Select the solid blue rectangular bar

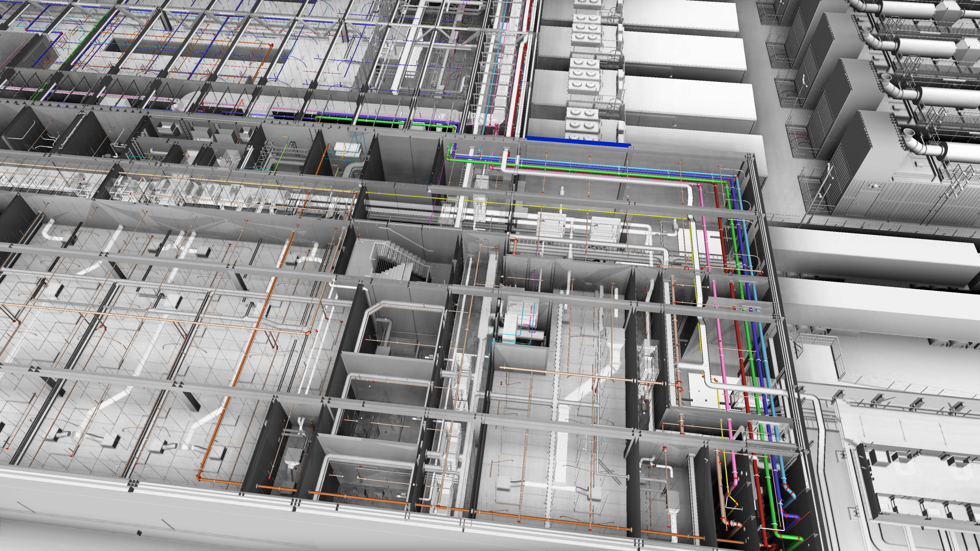coord(577,141)
